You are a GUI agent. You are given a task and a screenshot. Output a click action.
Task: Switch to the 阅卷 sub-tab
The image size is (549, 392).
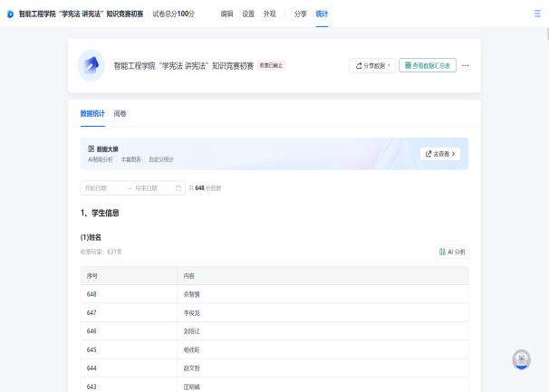coord(120,114)
